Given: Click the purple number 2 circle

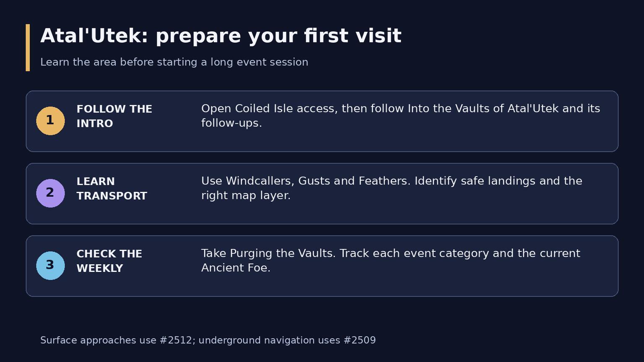Looking at the screenshot, I should tap(50, 193).
